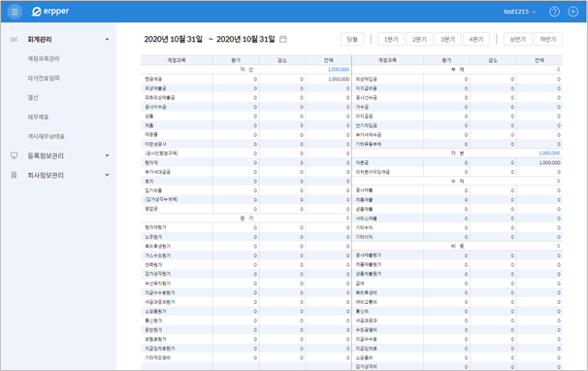
Task: Click the 부채 section heading
Action: tap(458, 70)
